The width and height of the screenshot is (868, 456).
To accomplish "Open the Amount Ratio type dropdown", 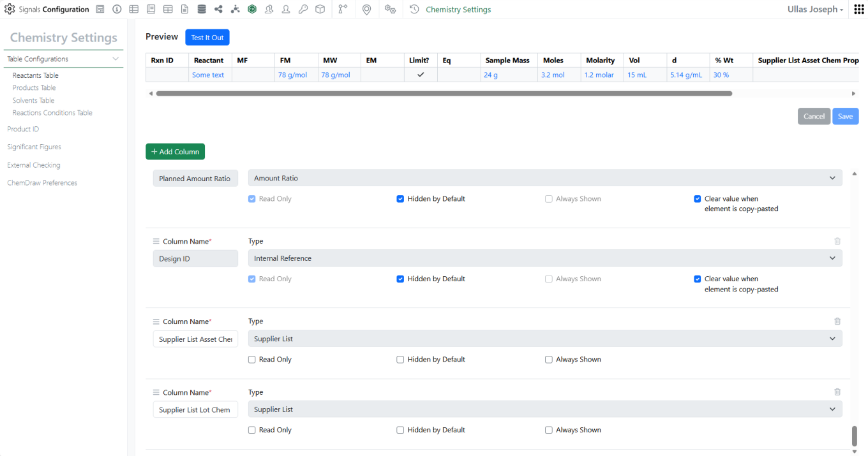I will 544,179.
